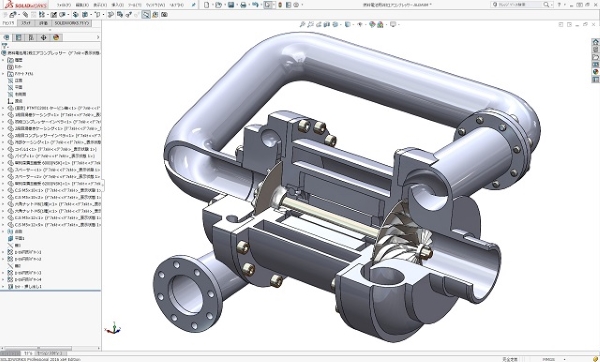Click Show Hidden Components tool
This screenshot has height=362, width=600.
(76, 15)
